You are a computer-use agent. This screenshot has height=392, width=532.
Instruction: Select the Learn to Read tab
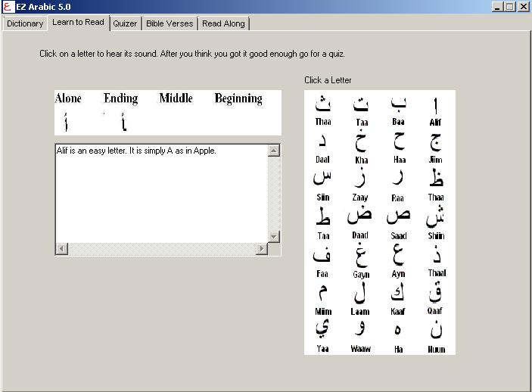pos(79,23)
